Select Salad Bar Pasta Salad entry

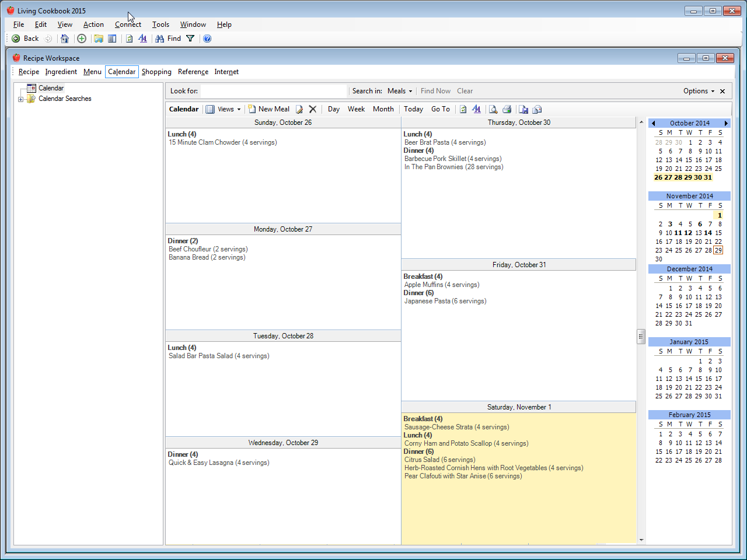pos(219,356)
